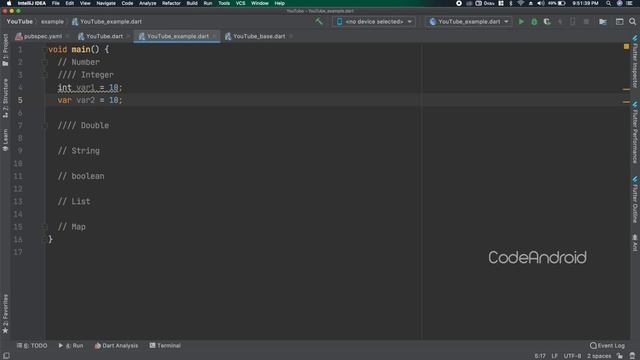The image size is (640, 360).
Task: Place cursor in 'var var2 = 10;' line
Action: click(90, 100)
